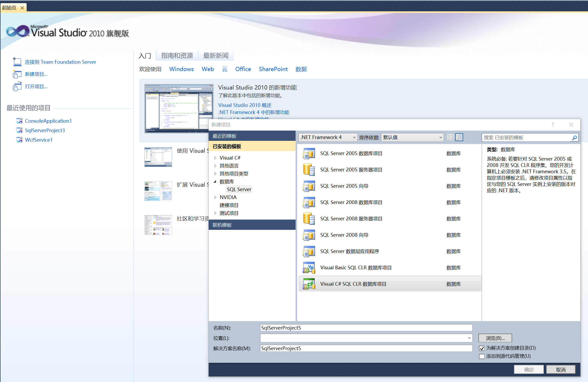Click the 名称 project name input field
Viewport: 588px width, 382px height.
366,328
